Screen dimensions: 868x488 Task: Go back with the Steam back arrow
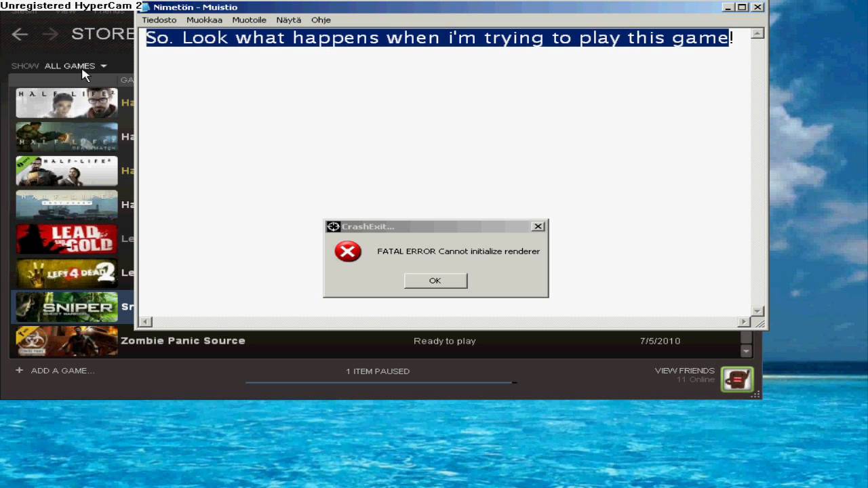click(x=20, y=34)
